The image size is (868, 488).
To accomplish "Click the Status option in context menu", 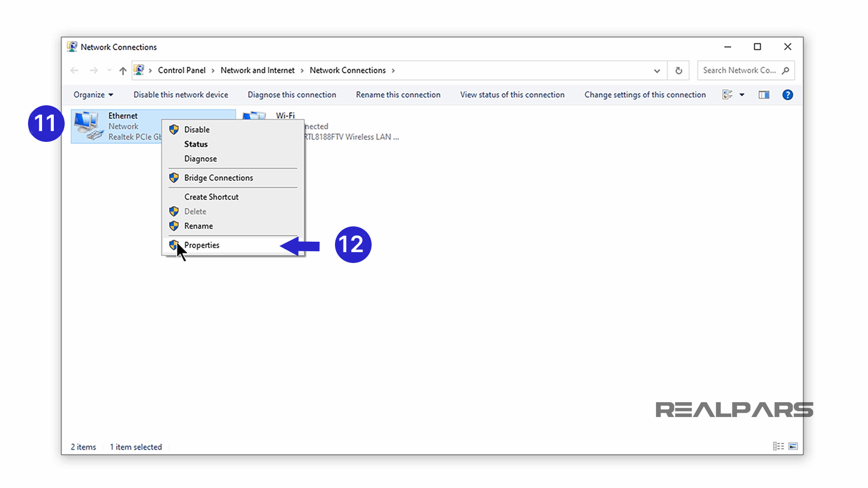I will 196,144.
